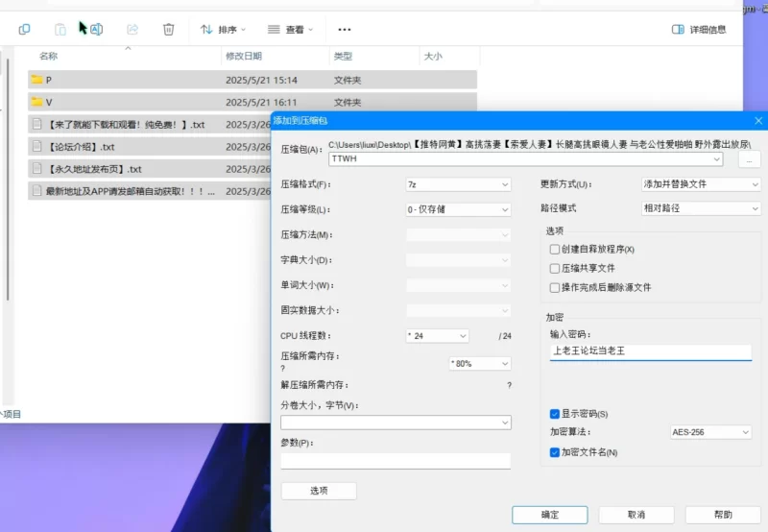This screenshot has height=532, width=768.
Task: Select the folder icon named P
Action: coord(36,80)
